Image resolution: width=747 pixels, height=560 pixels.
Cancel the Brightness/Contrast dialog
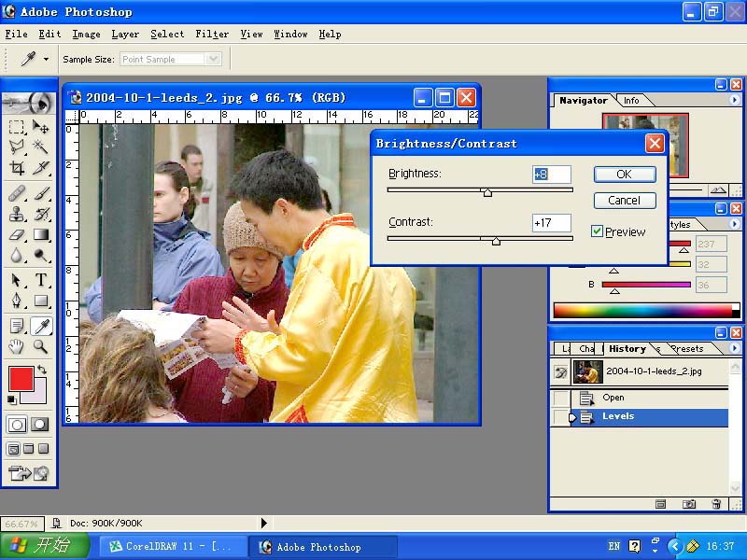pyautogui.click(x=624, y=201)
